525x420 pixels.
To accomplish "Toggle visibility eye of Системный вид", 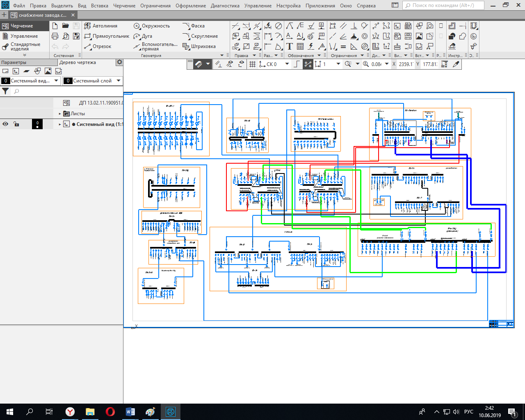I will point(5,124).
